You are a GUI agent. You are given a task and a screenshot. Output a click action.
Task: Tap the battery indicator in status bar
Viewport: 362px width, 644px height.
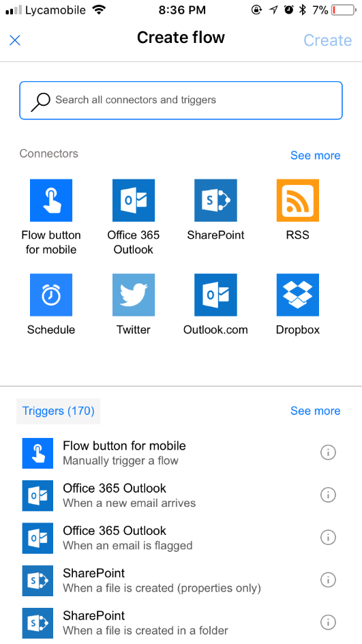pyautogui.click(x=344, y=10)
